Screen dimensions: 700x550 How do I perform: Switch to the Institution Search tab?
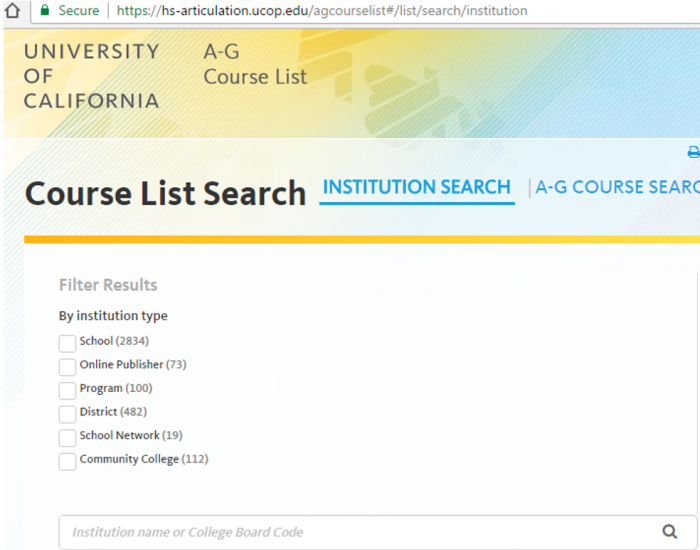[x=417, y=187]
